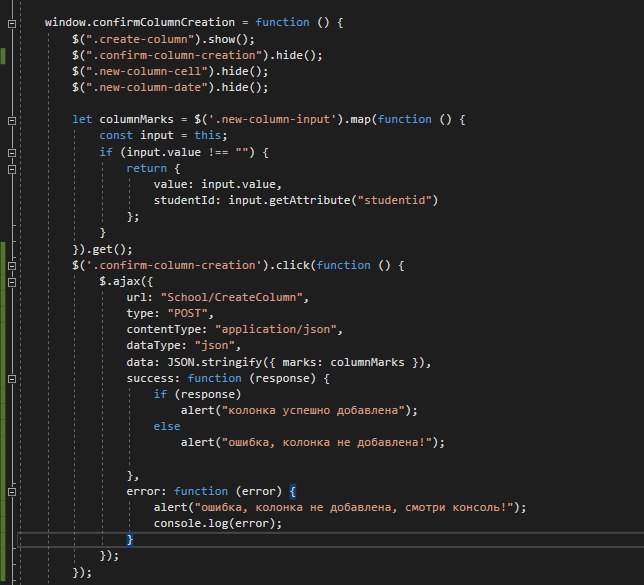644x585 pixels.
Task: Collapse the window.confirmColumnCreation function block
Action: pos(12,24)
